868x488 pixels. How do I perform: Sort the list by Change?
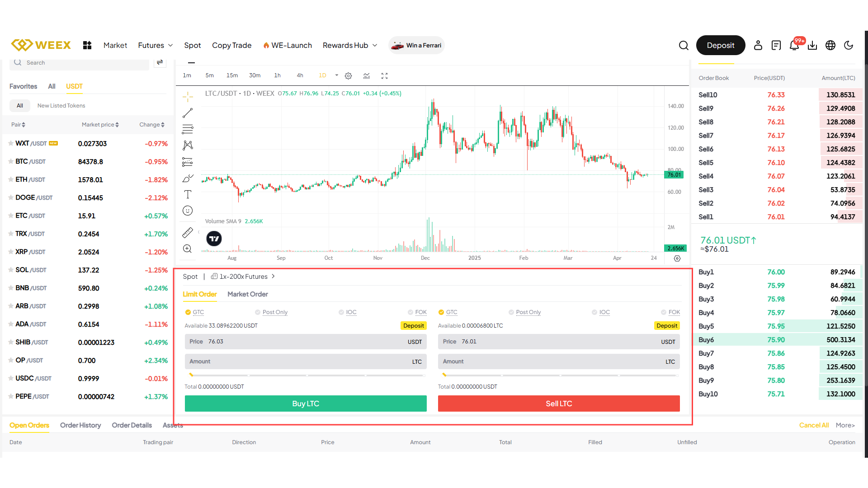(x=152, y=125)
